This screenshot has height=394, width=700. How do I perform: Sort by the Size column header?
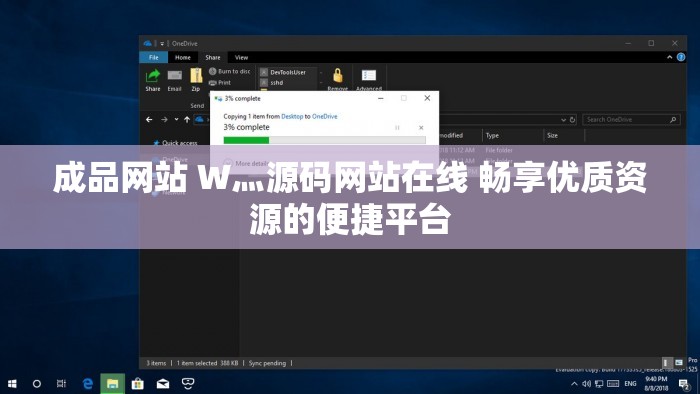coord(552,136)
